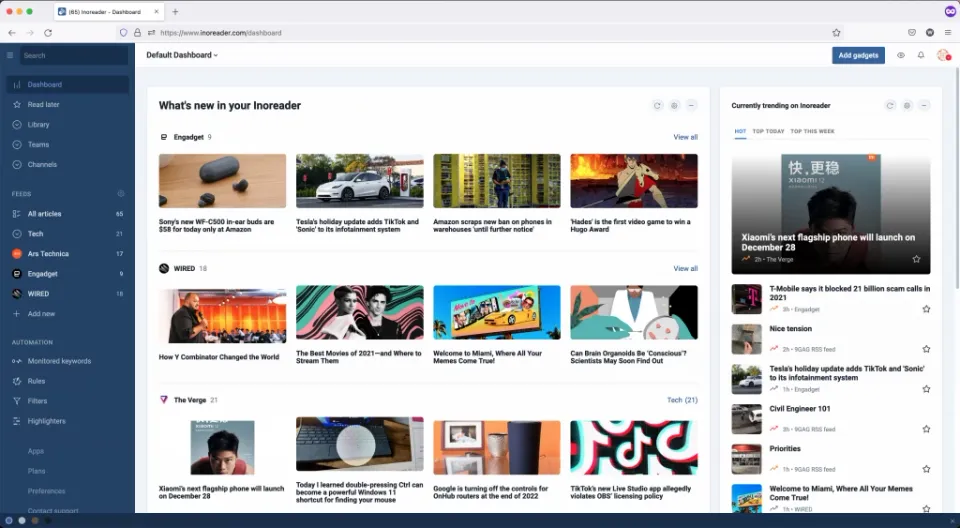Star the T-Mobile scam calls article
This screenshot has width=960, height=528.
click(x=926, y=309)
